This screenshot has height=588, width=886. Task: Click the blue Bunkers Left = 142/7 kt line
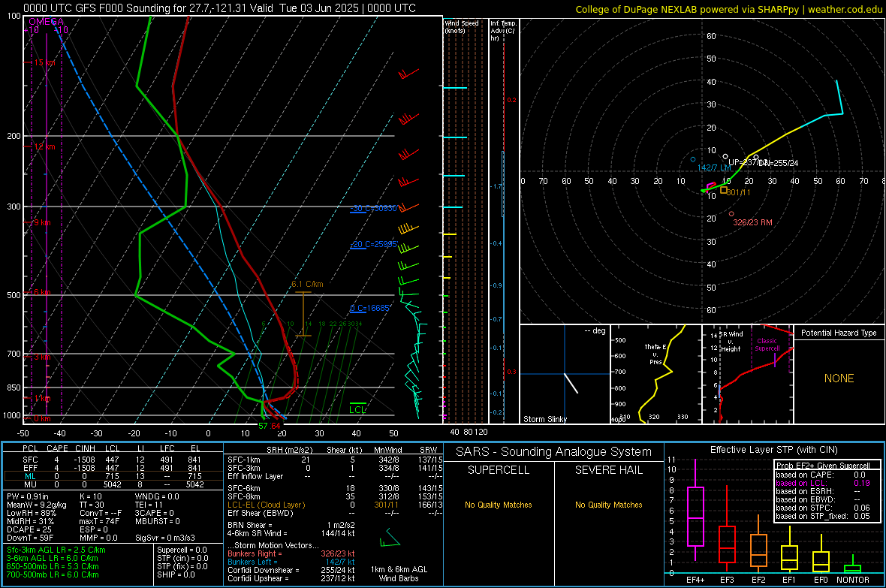[x=291, y=562]
